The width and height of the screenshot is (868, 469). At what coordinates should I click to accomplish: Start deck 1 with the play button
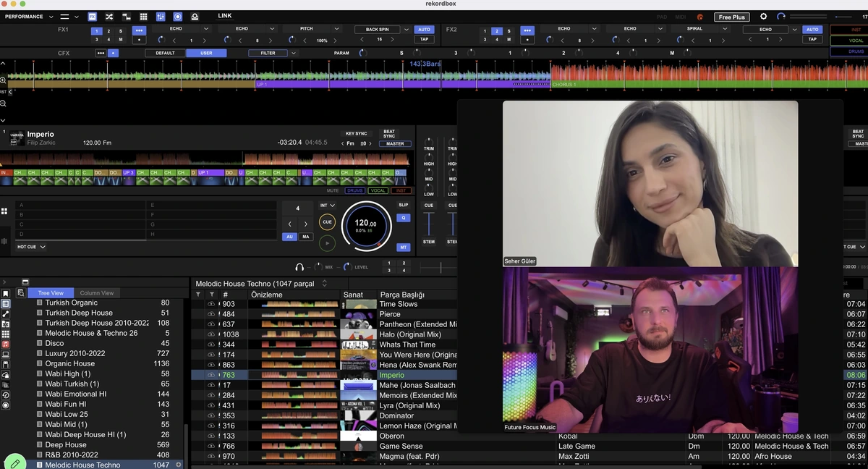click(x=327, y=243)
